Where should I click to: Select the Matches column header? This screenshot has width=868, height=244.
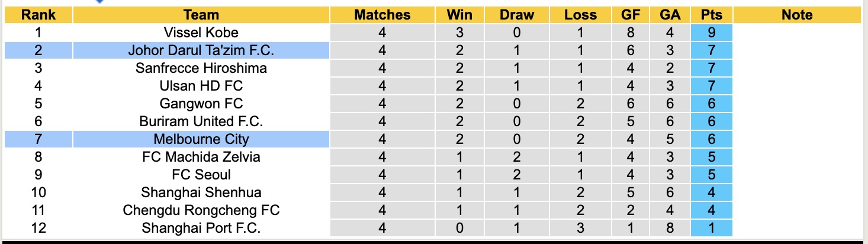(382, 15)
